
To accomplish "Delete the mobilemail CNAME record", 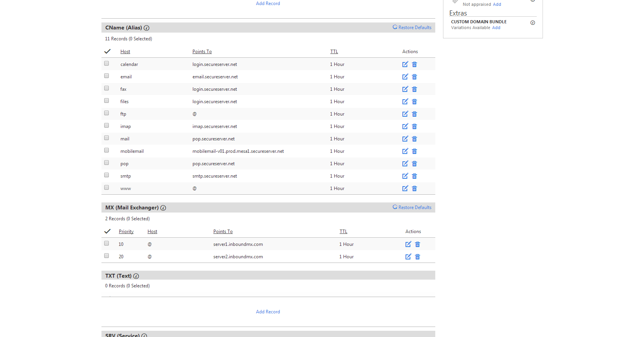I will click(x=414, y=151).
